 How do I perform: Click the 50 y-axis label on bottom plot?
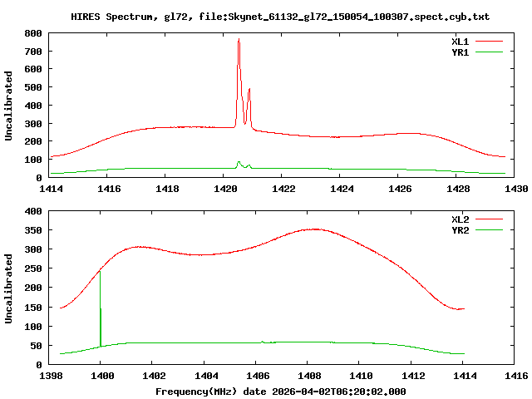[37, 346]
